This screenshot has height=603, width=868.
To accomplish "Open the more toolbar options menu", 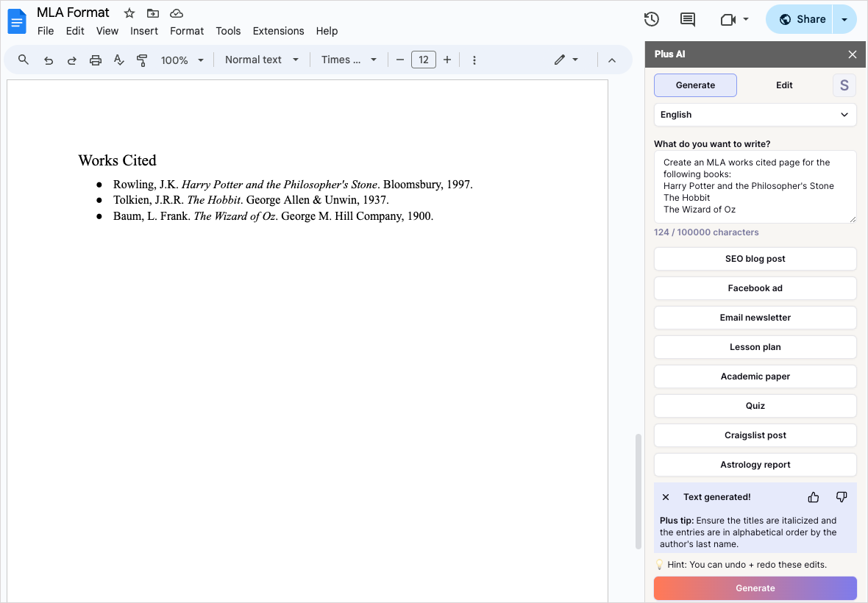I will 474,60.
